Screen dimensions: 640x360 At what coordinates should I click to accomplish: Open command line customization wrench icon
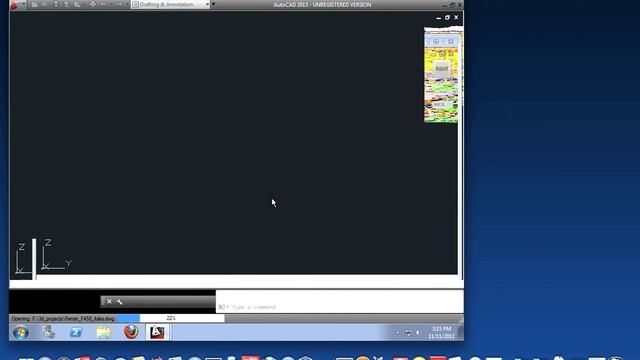119,301
